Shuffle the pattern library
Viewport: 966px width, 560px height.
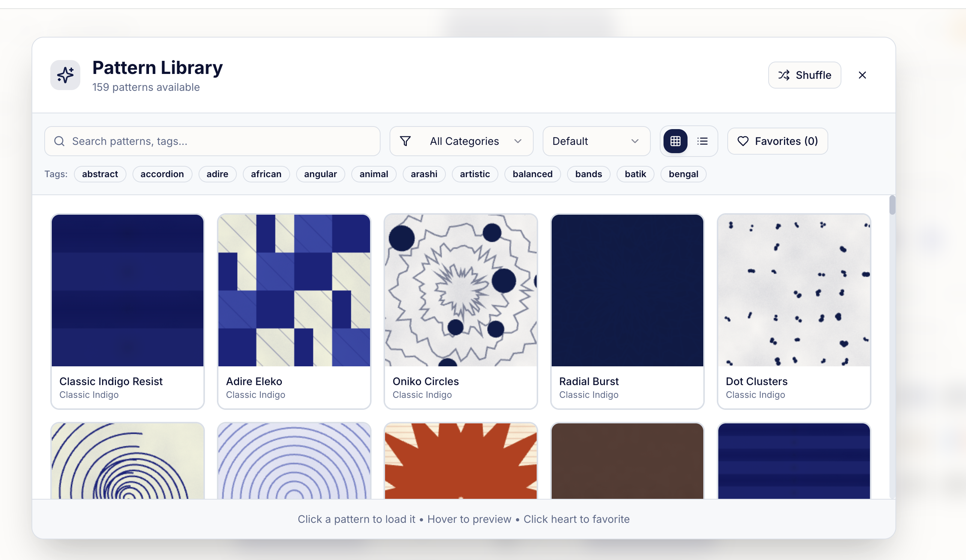804,75
